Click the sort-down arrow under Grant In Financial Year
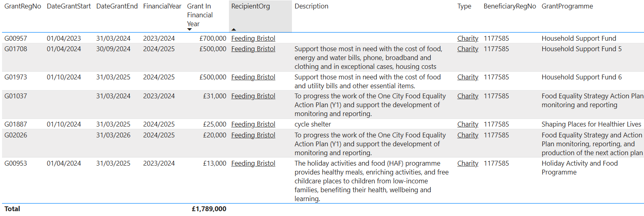This screenshot has width=644, height=216. click(189, 29)
